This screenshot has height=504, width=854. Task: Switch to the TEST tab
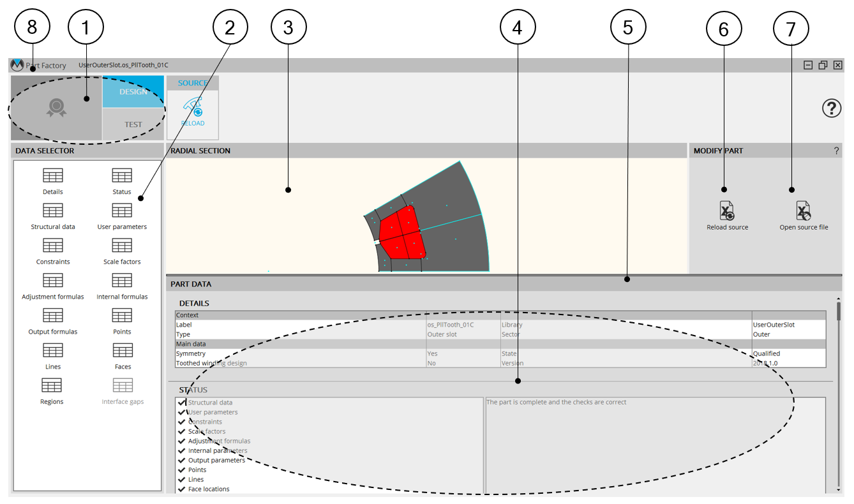pyautogui.click(x=133, y=124)
